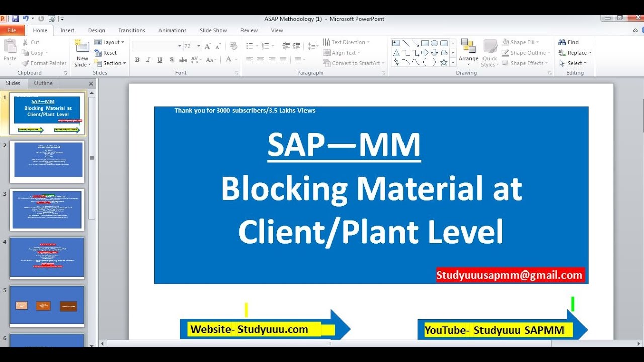Toggle Strikethrough formatting
Screen dimensions: 644x362
(x=183, y=60)
